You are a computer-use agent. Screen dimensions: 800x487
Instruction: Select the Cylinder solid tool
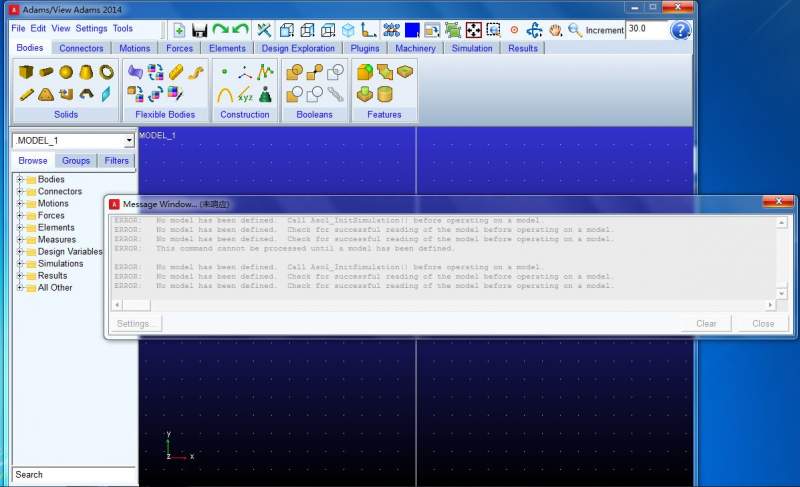[x=46, y=72]
